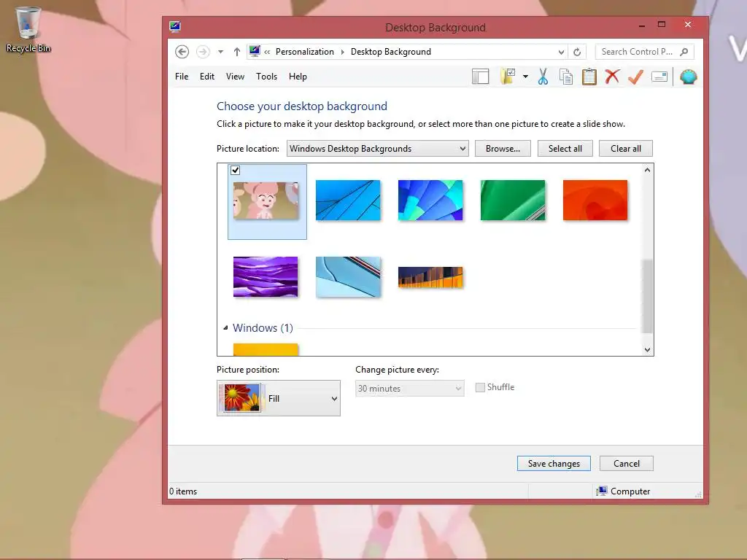Click the scroll down arrow of picture list
This screenshot has height=560, width=747.
[x=647, y=349]
